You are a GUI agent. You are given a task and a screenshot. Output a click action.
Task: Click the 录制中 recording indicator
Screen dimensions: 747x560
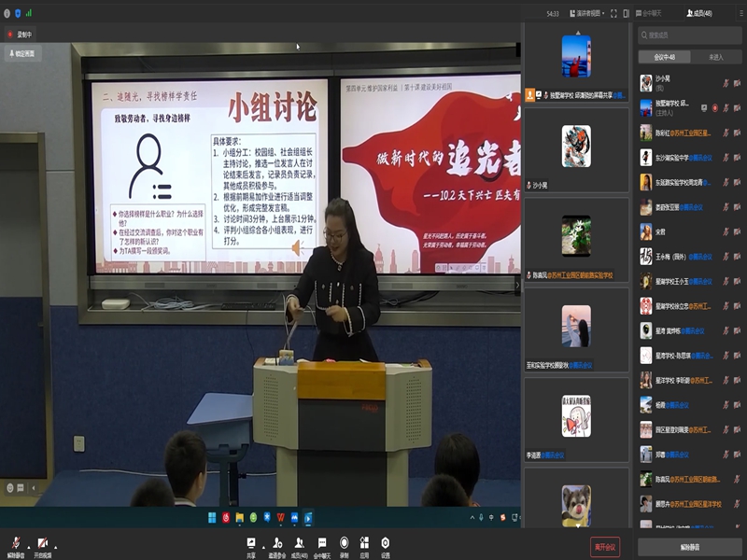click(20, 35)
